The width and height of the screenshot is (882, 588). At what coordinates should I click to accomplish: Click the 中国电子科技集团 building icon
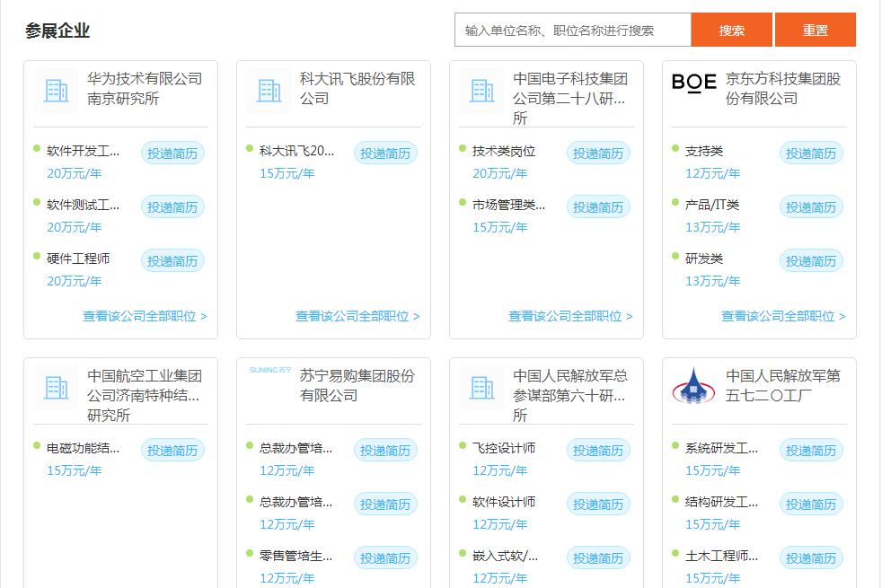481,91
